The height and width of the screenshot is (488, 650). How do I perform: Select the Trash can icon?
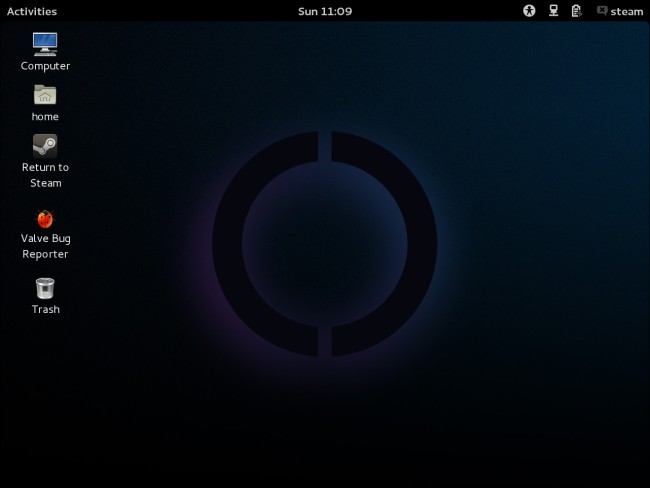point(45,288)
